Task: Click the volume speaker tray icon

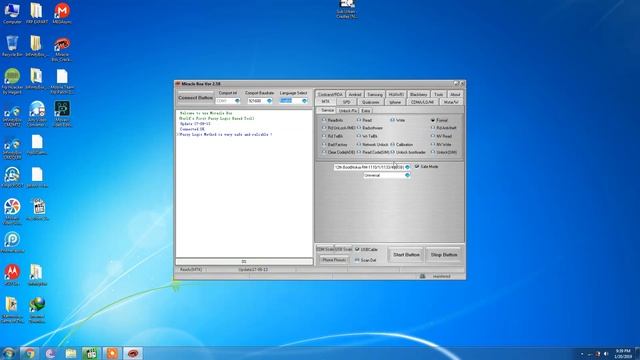Action: (x=606, y=354)
